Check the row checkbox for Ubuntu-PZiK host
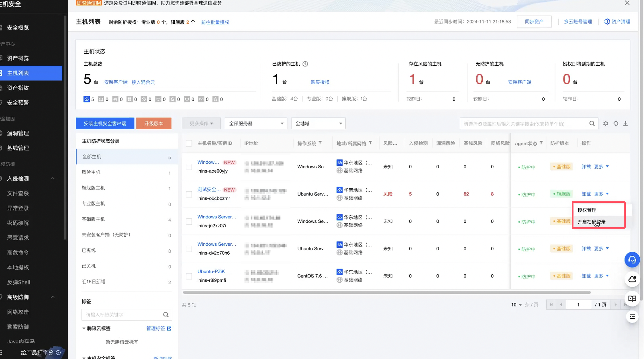Viewport: 644px width, 359px height. [x=189, y=276]
